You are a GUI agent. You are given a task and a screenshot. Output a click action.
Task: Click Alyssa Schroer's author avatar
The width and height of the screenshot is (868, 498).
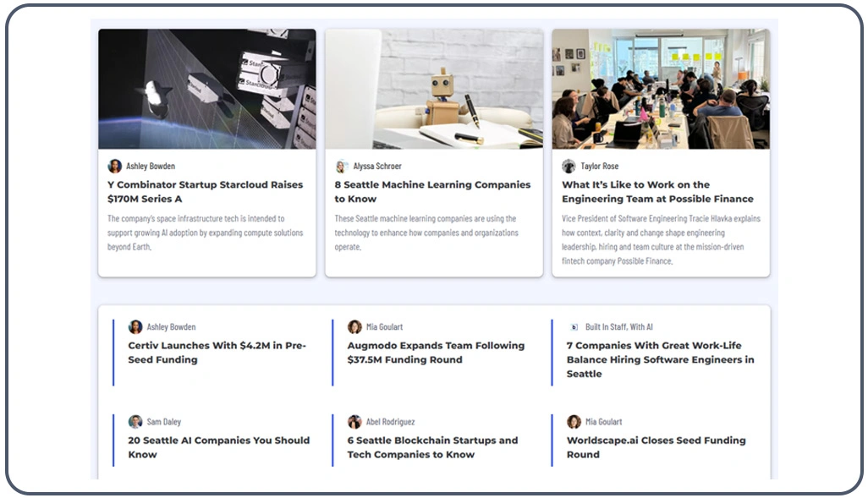click(x=342, y=166)
